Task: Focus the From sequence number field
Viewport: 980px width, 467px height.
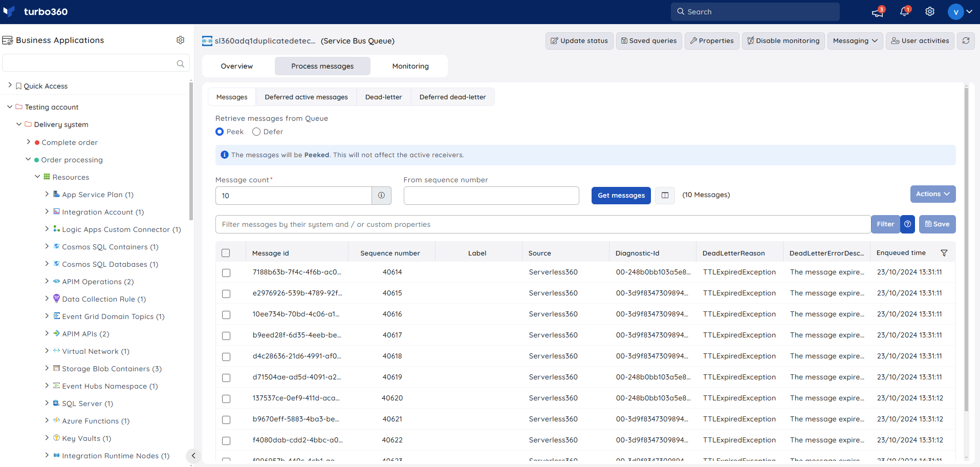Action: pos(491,196)
